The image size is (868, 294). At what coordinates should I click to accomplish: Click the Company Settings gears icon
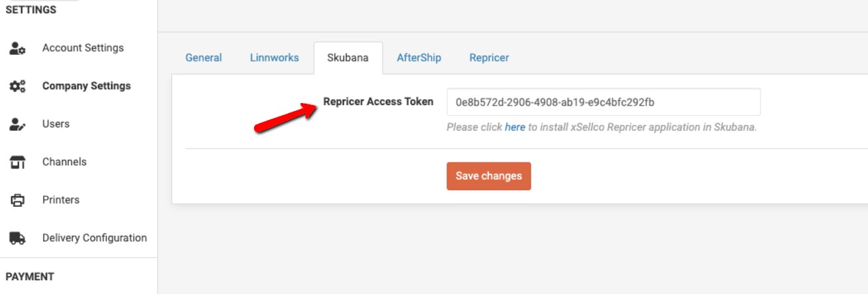tap(17, 87)
